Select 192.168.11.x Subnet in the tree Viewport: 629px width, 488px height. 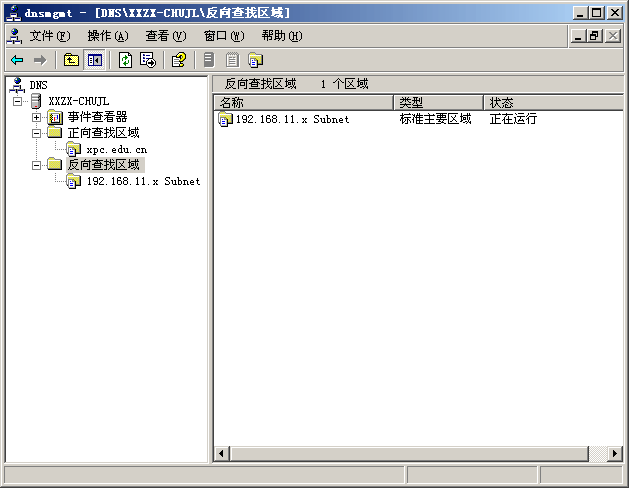142,181
